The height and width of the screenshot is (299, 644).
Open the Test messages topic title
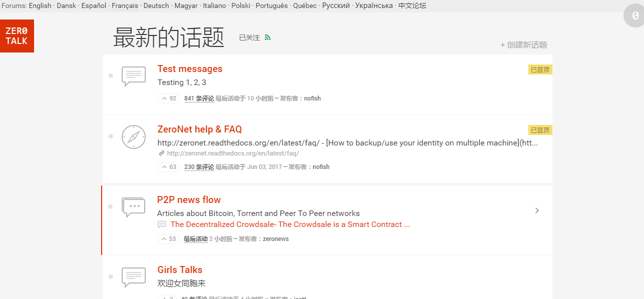pyautogui.click(x=190, y=69)
